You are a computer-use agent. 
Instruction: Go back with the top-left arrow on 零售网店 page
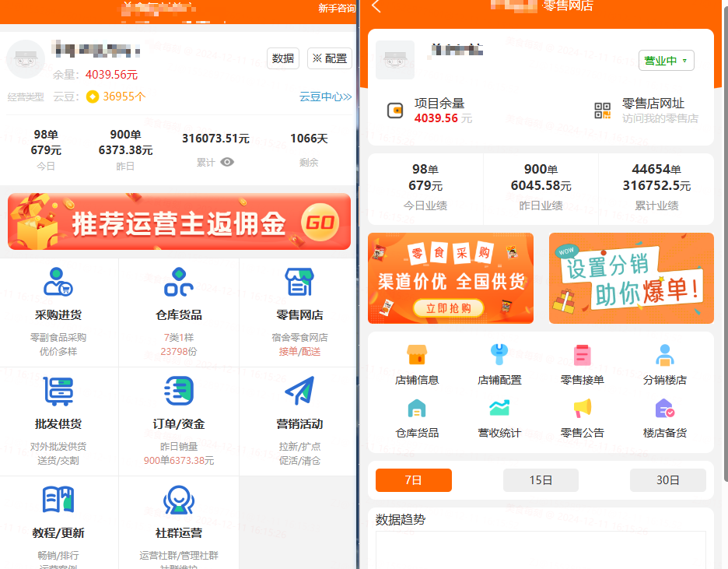click(376, 6)
